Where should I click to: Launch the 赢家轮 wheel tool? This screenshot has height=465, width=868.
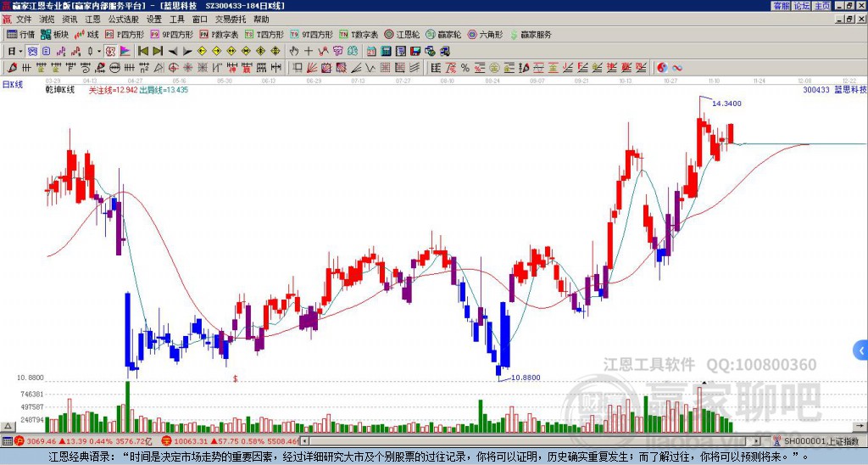click(443, 34)
